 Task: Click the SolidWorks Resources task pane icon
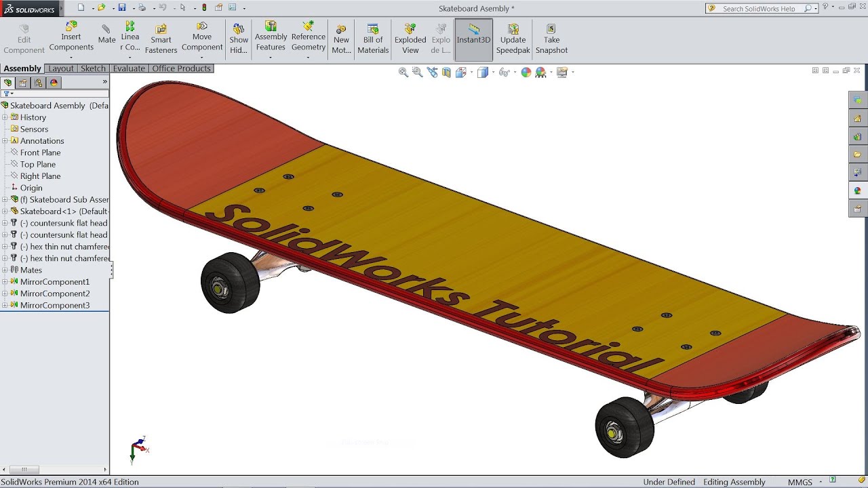[858, 118]
